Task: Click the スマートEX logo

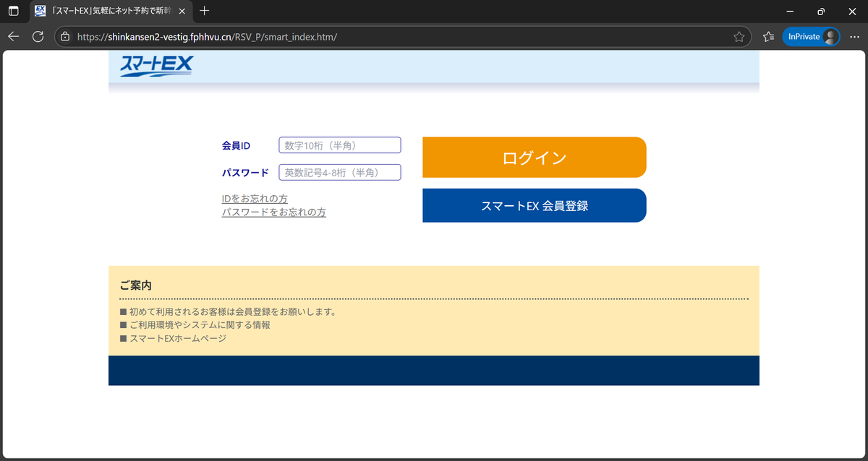Action: pyautogui.click(x=156, y=66)
